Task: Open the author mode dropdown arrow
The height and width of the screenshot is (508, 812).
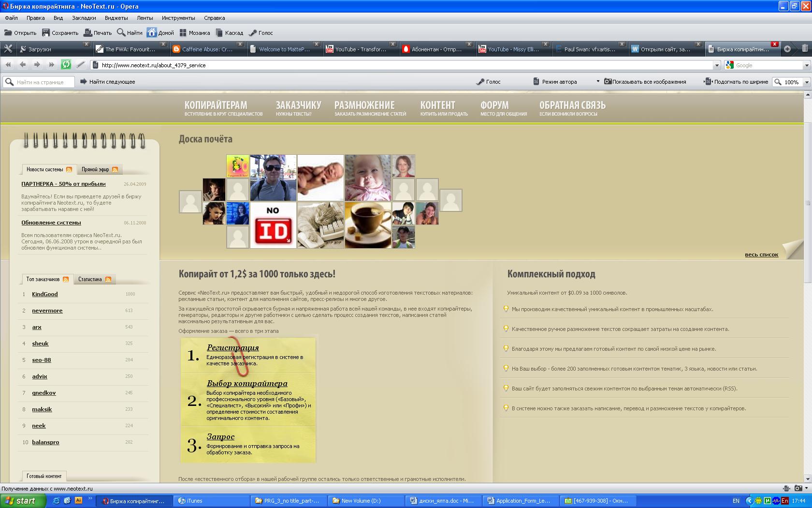Action: click(598, 81)
